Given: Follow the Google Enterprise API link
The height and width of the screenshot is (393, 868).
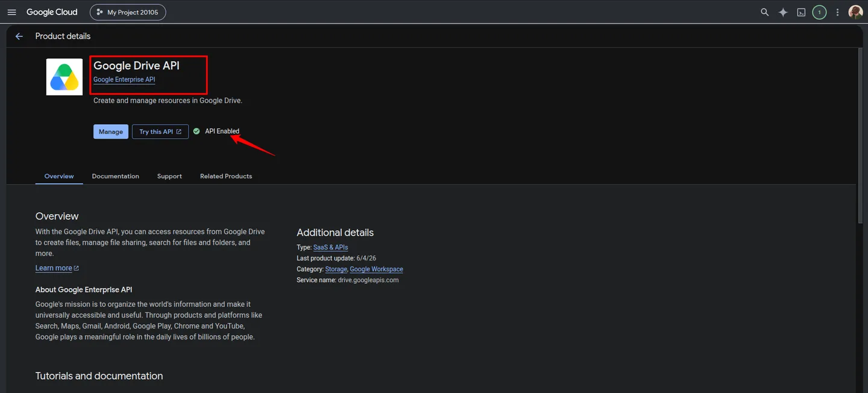Looking at the screenshot, I should tap(124, 80).
